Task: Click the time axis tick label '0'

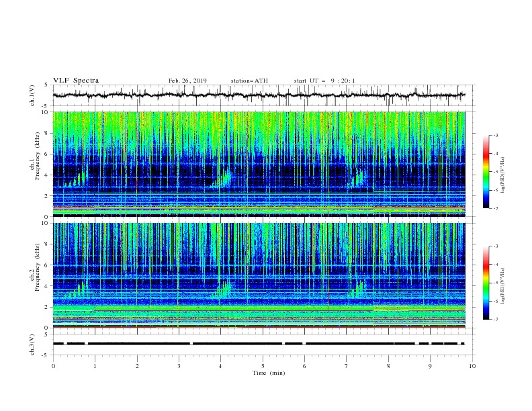Action: click(53, 366)
